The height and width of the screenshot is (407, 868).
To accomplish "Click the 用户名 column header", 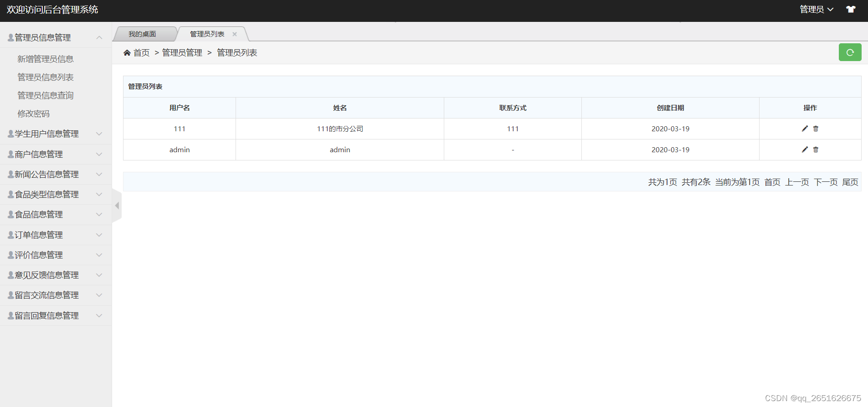I will coord(180,108).
